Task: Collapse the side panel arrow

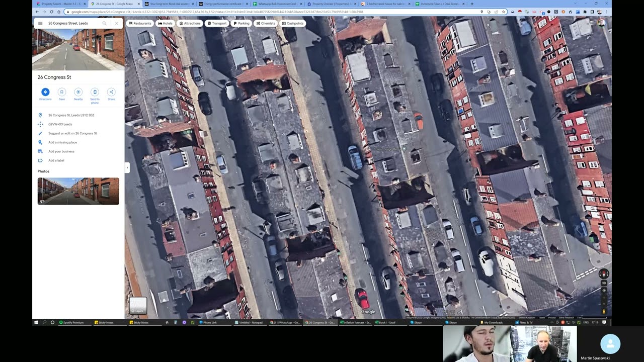Action: tap(127, 167)
